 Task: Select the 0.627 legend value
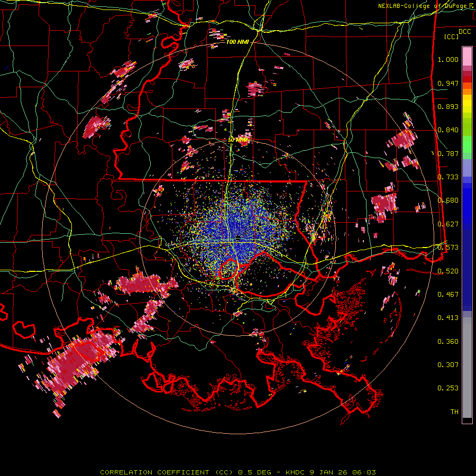pyautogui.click(x=448, y=224)
